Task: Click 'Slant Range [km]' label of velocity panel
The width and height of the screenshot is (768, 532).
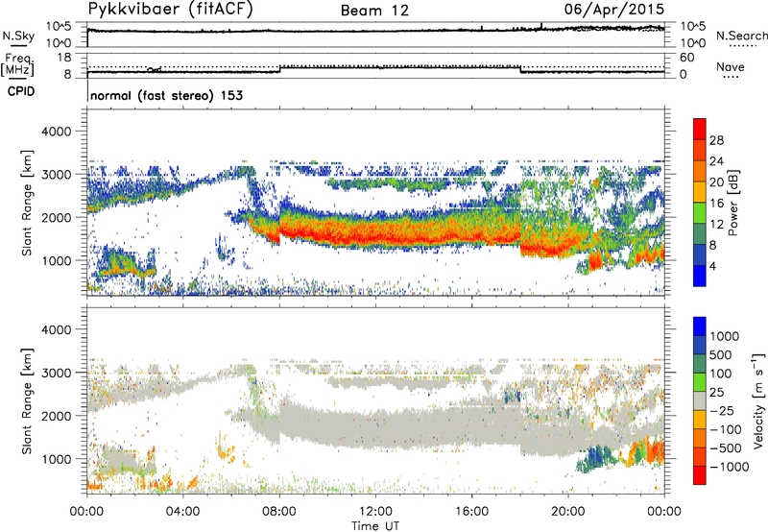Action: (x=27, y=401)
